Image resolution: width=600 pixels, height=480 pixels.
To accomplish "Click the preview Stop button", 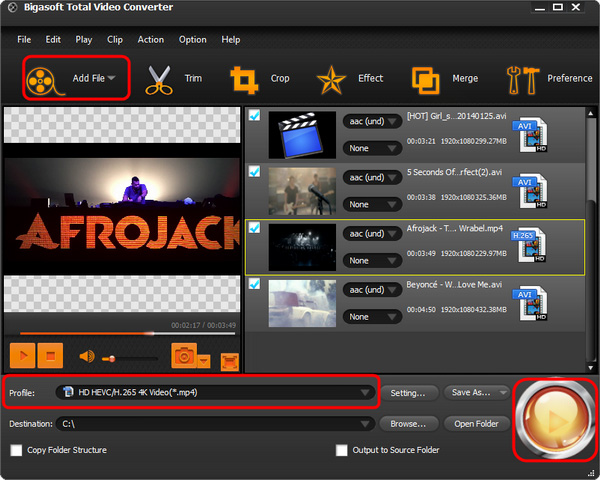I will click(x=50, y=356).
